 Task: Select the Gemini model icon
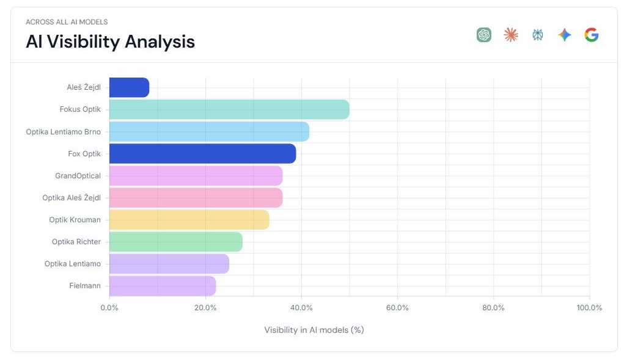click(x=564, y=35)
